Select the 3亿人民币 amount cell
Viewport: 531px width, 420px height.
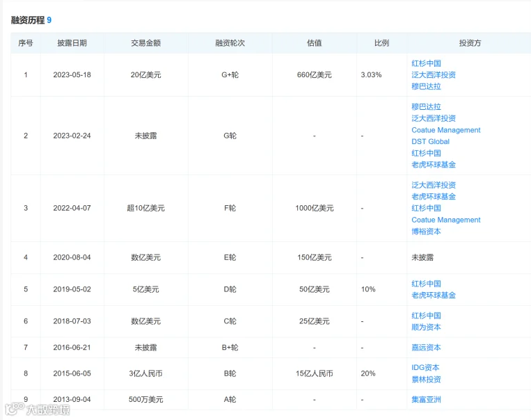click(x=145, y=373)
